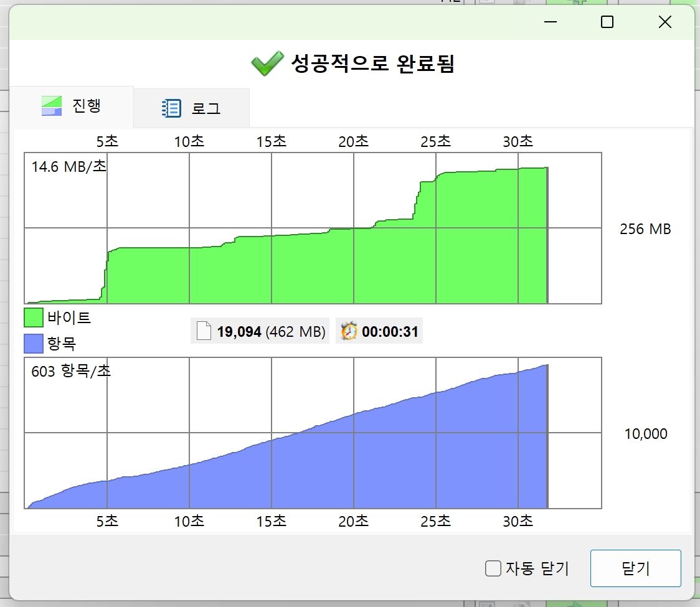This screenshot has width=700, height=607.
Task: Click the file icon beside 19,094
Action: (204, 331)
